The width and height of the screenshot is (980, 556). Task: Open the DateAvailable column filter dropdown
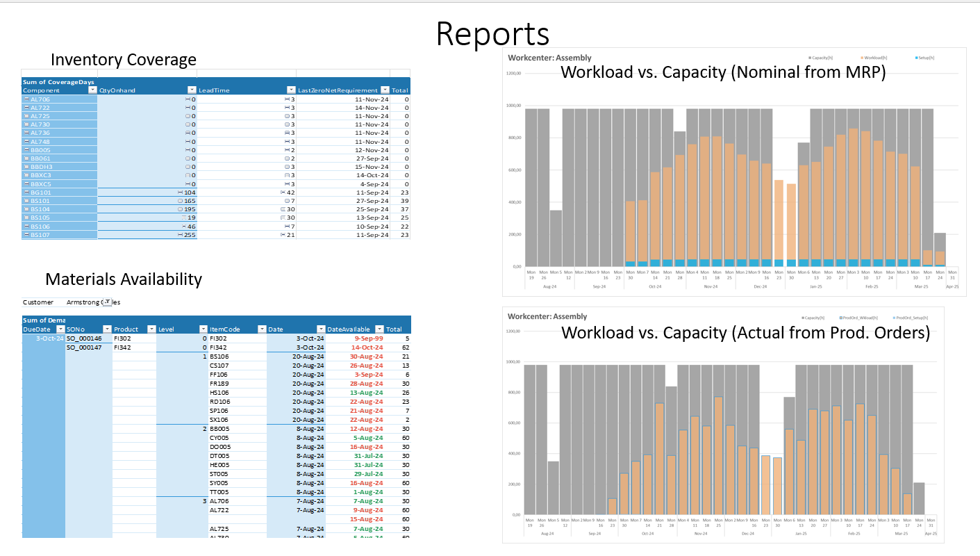(x=379, y=329)
